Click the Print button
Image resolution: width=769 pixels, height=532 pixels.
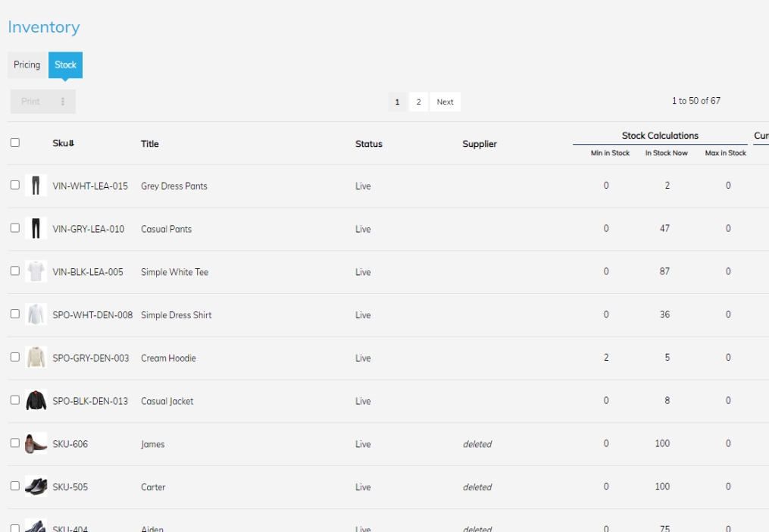tap(30, 102)
